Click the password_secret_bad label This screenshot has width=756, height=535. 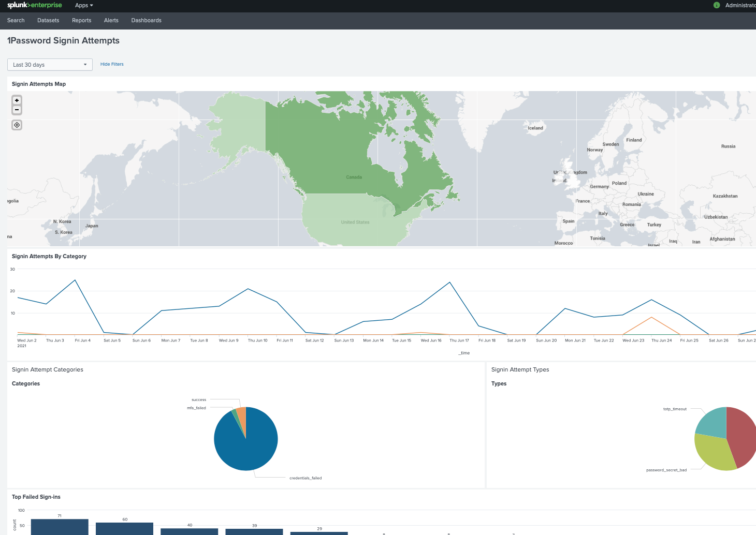pos(666,470)
